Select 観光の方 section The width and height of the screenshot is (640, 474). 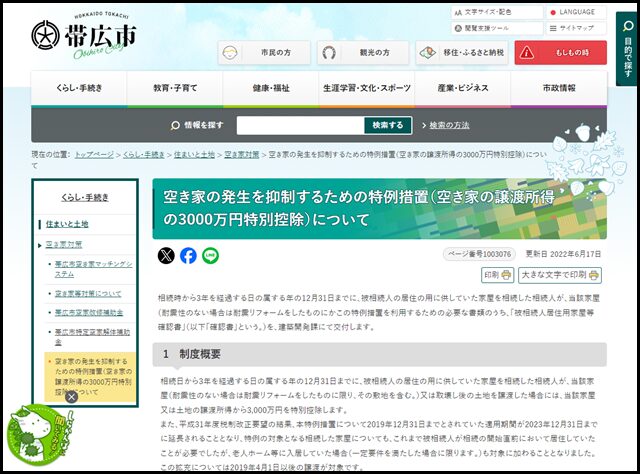(363, 53)
